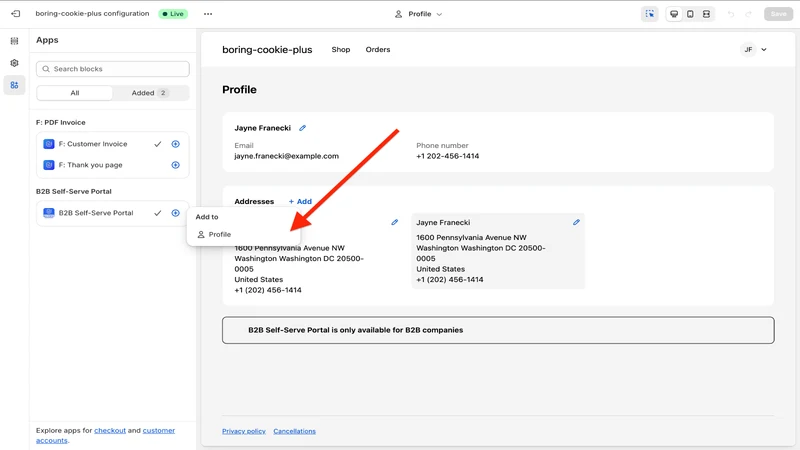Click the B2B Self-Serve Portal notice block
This screenshot has height=450, width=800.
click(498, 330)
